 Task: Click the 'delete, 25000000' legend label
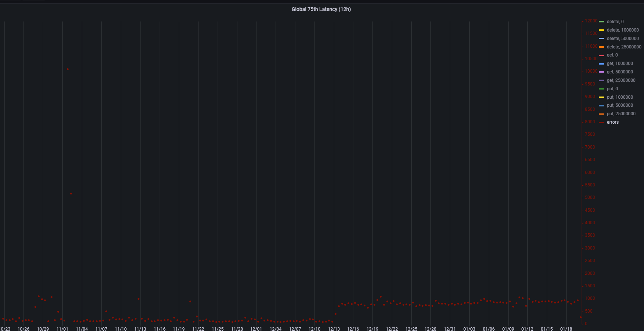tap(624, 47)
